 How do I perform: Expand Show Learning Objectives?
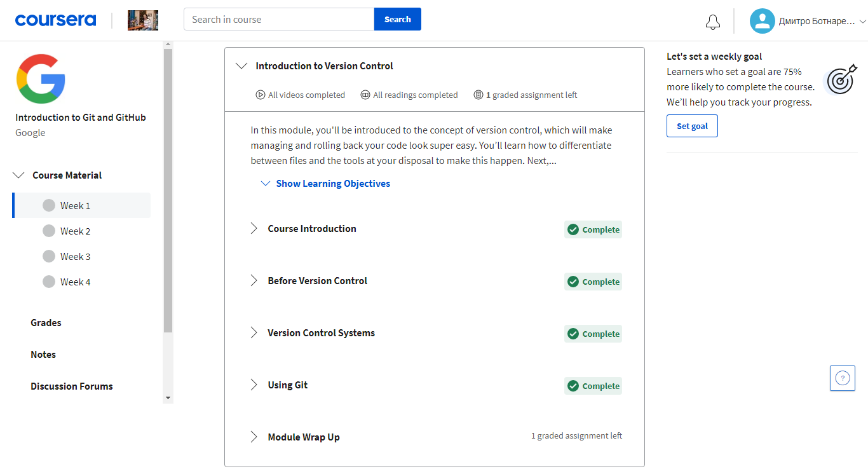tap(326, 184)
